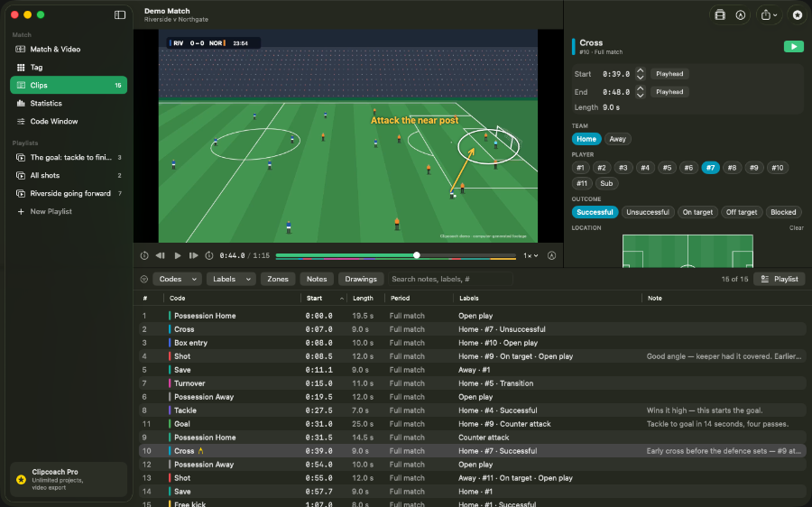Select player #1
The height and width of the screenshot is (507, 812).
pyautogui.click(x=580, y=168)
